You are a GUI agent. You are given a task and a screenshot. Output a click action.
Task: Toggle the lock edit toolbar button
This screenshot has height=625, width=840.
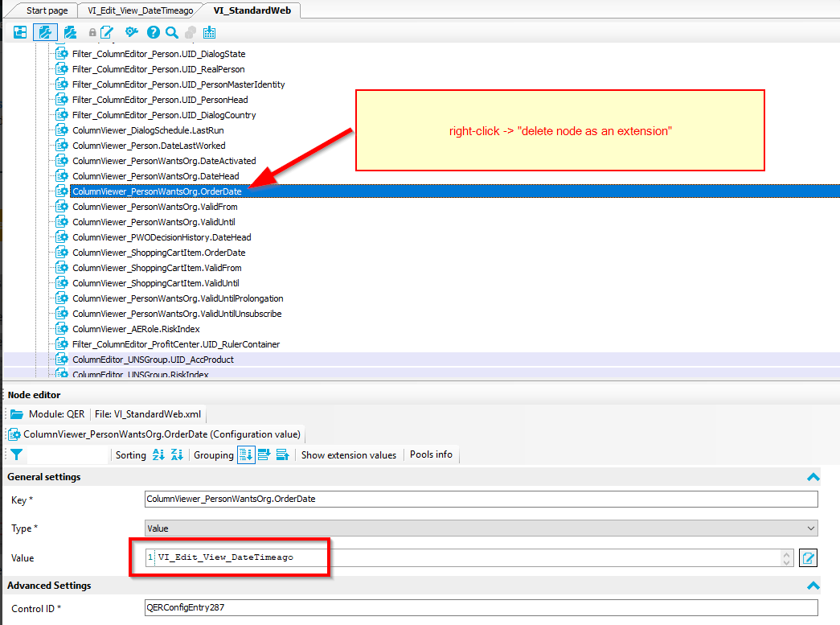tap(101, 32)
